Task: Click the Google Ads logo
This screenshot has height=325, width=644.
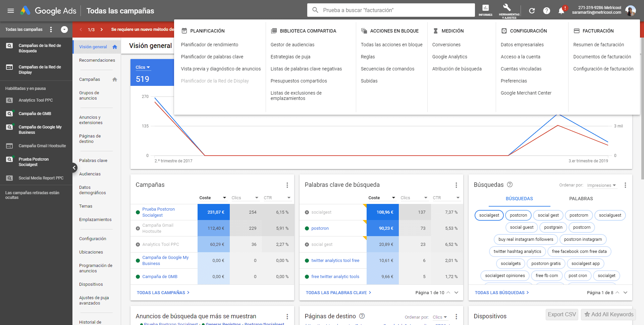Action: (x=50, y=10)
